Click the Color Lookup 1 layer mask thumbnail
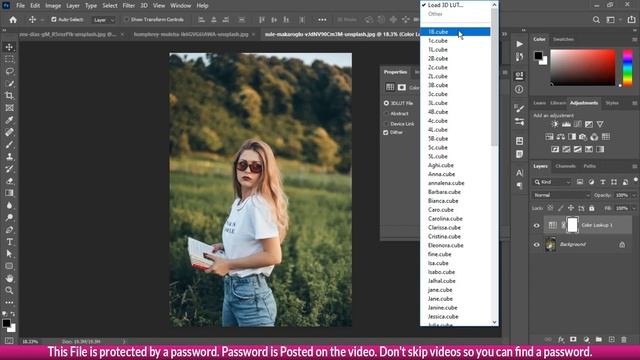The height and width of the screenshot is (360, 640). (x=572, y=225)
